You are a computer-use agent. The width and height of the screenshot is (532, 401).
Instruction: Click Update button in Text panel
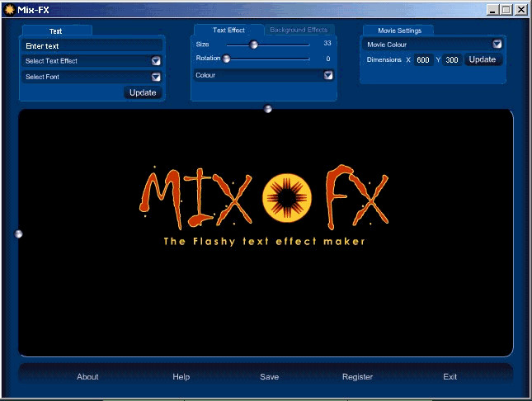143,92
